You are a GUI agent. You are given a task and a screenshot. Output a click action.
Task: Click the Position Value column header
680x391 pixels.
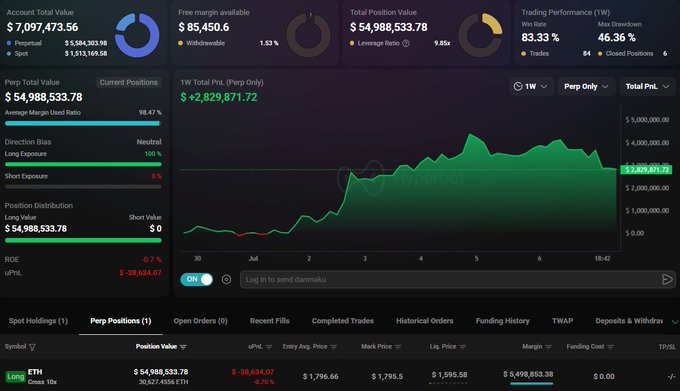point(156,346)
